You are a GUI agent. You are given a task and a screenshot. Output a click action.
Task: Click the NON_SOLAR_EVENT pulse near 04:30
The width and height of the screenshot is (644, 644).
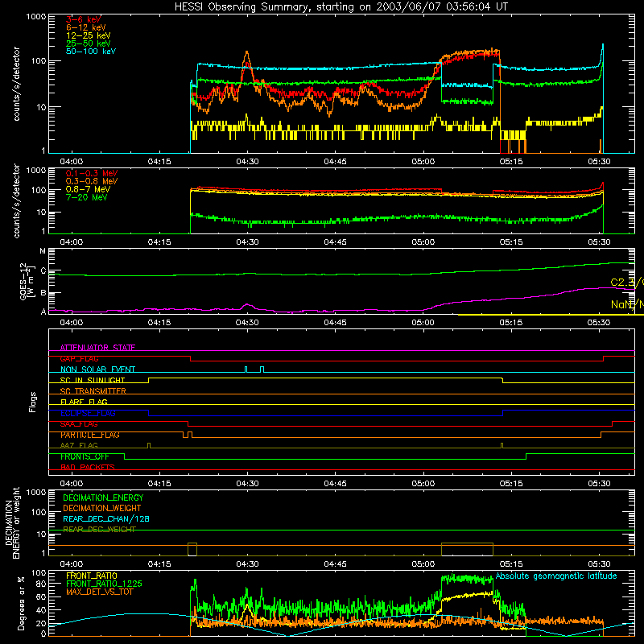246,369
